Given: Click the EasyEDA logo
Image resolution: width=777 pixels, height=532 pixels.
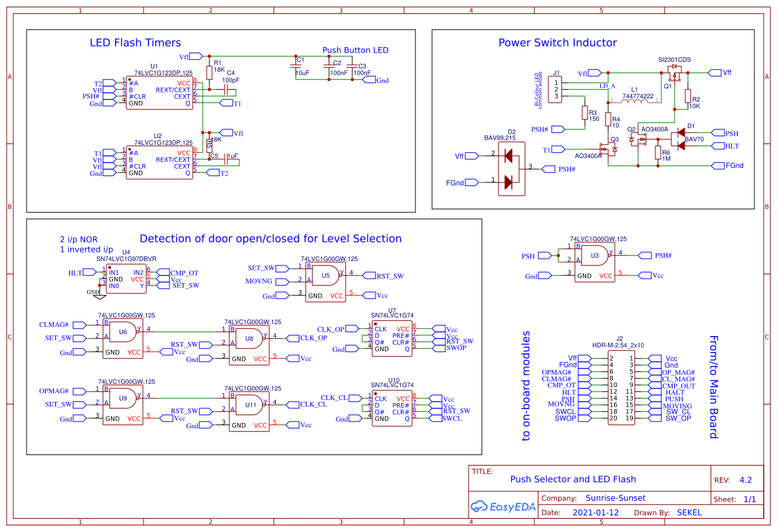Looking at the screenshot, I should 503,506.
